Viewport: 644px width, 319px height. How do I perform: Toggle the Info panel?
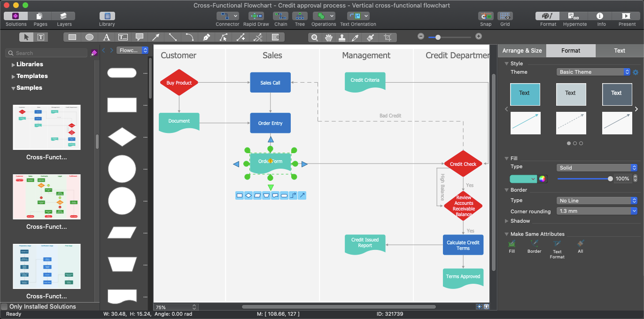pos(601,19)
